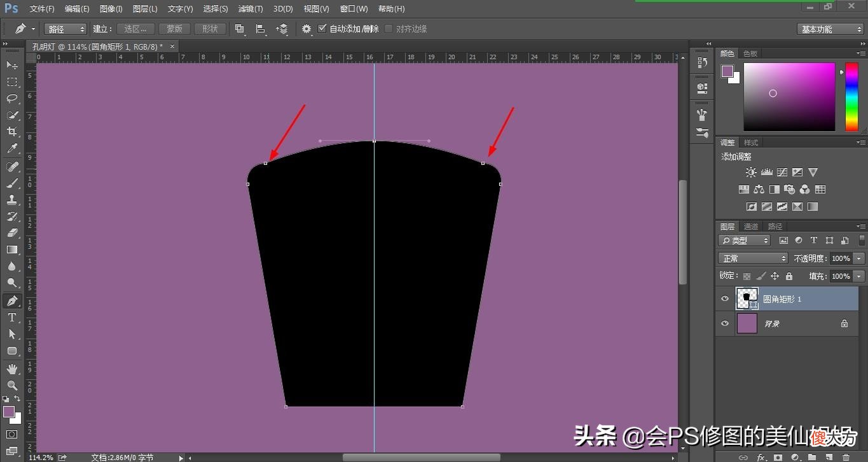Open path alignment icon in options bar
Screen dimensions: 868x462
[261, 29]
